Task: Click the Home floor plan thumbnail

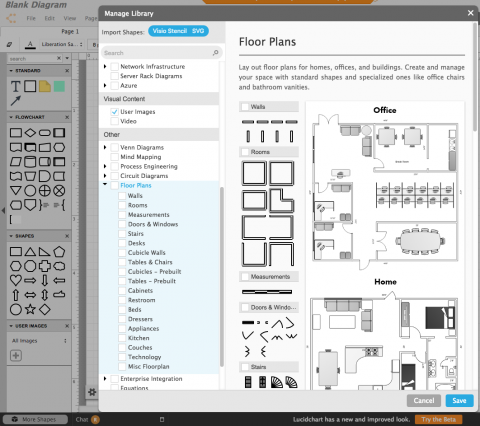Action: (x=385, y=340)
